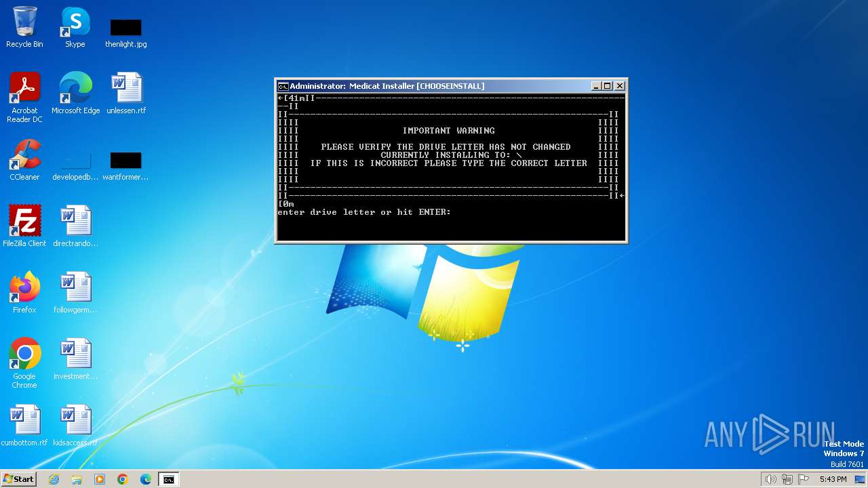Minimize the Medicat Installer window
Screen dimensions: 868x488
pos(596,86)
